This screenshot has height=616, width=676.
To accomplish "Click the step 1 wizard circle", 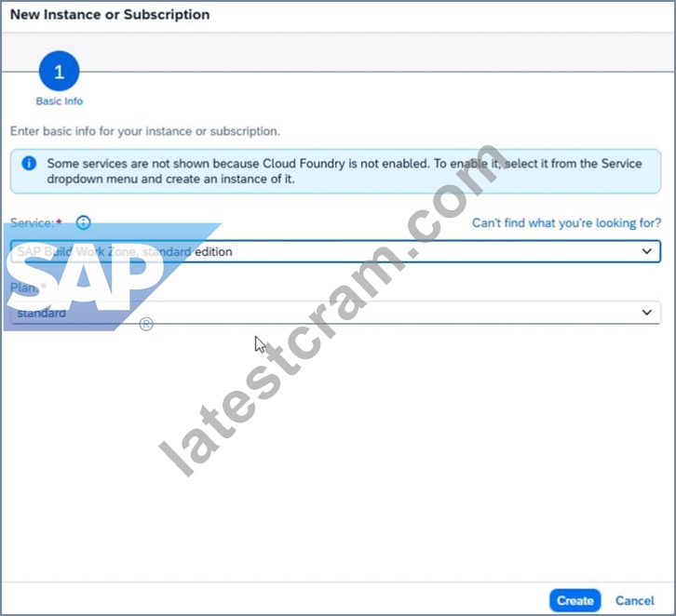I will click(x=59, y=71).
